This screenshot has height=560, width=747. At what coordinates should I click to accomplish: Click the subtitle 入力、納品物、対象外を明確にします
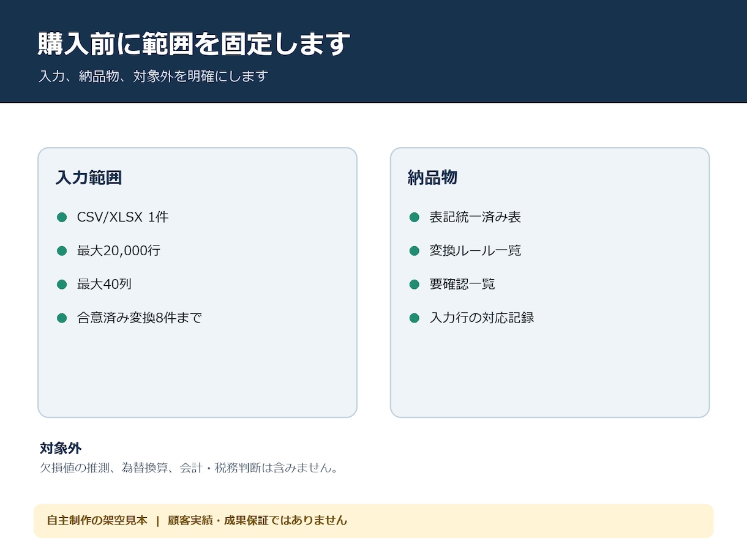154,77
